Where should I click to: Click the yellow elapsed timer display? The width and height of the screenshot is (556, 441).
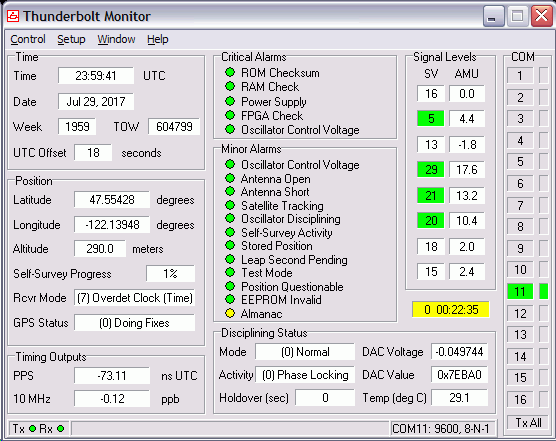tap(451, 309)
